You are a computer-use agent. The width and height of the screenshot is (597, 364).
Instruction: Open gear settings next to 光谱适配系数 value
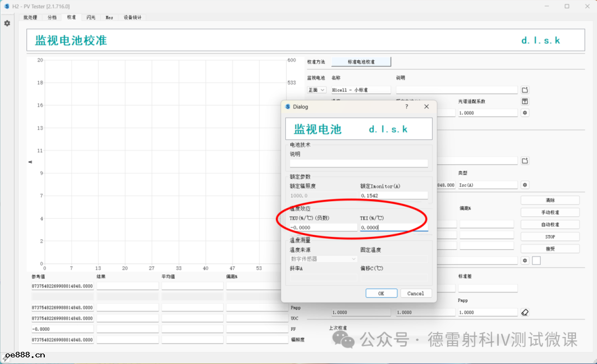525,113
